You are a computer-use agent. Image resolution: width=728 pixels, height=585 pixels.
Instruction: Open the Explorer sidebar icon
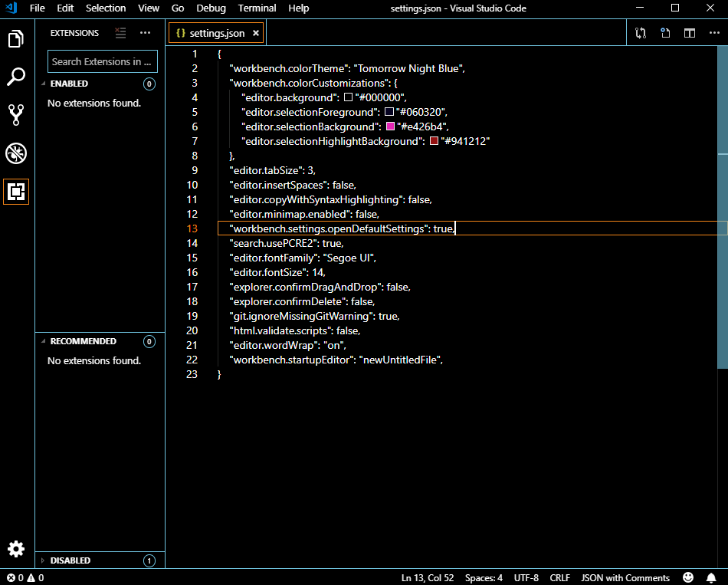pyautogui.click(x=16, y=38)
